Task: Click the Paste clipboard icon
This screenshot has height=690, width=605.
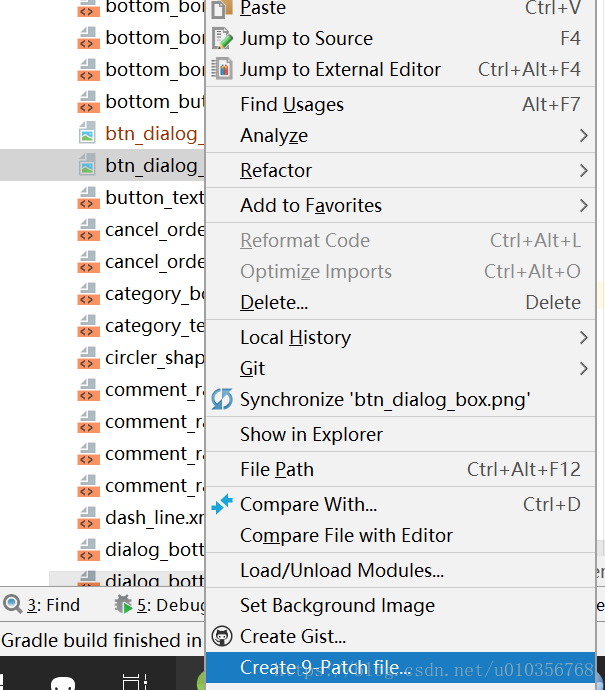Action: tap(222, 8)
